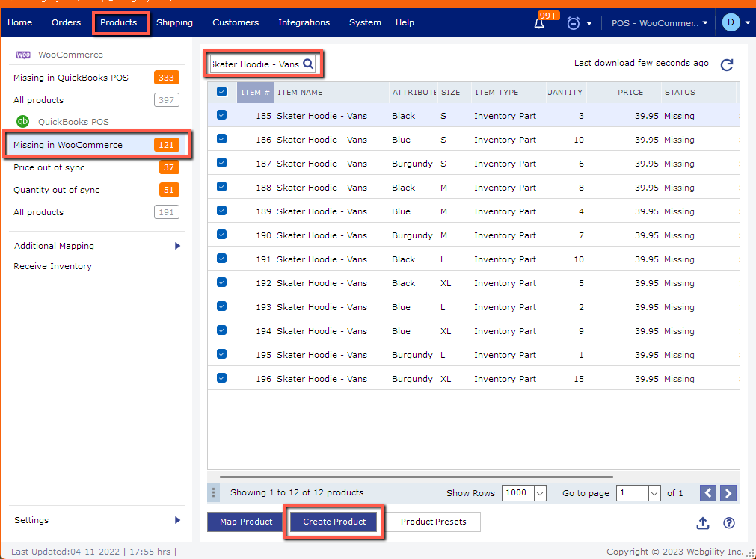Open the Home menu

click(19, 22)
